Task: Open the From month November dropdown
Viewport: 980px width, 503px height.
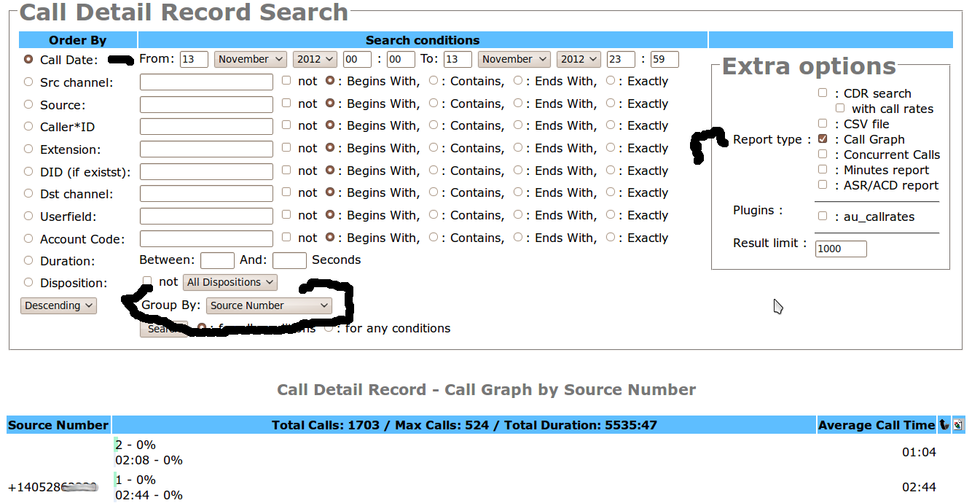Action: coord(251,60)
